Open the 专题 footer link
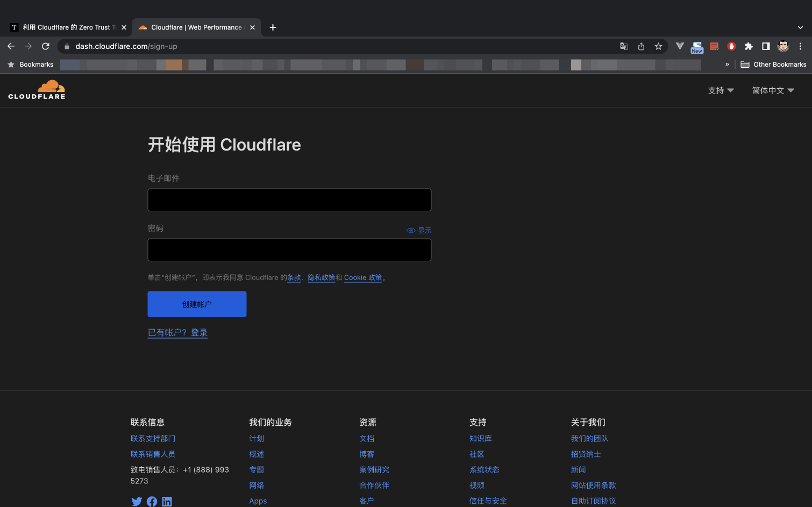812x507 pixels. pos(257,470)
